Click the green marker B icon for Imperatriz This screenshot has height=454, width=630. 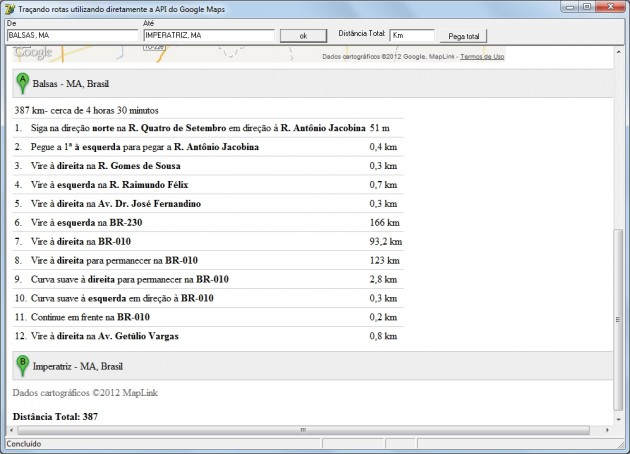(x=22, y=366)
